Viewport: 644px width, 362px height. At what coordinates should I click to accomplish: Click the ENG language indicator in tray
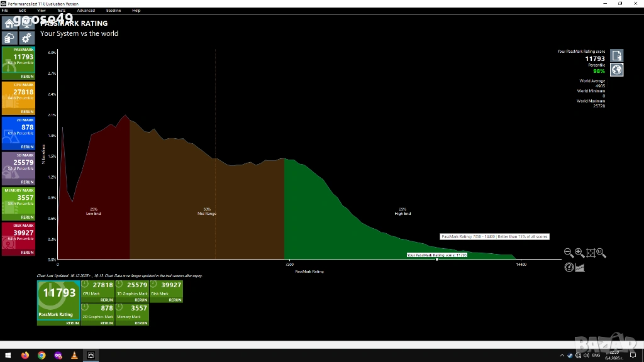(596, 356)
